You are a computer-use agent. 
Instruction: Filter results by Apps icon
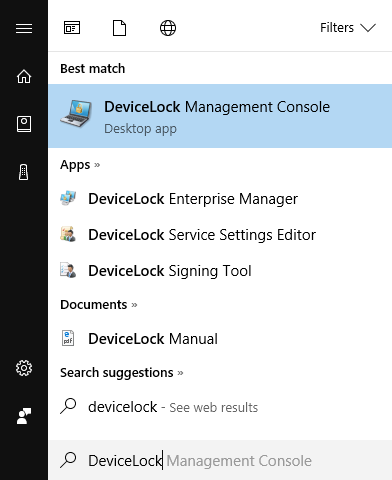pyautogui.click(x=72, y=28)
